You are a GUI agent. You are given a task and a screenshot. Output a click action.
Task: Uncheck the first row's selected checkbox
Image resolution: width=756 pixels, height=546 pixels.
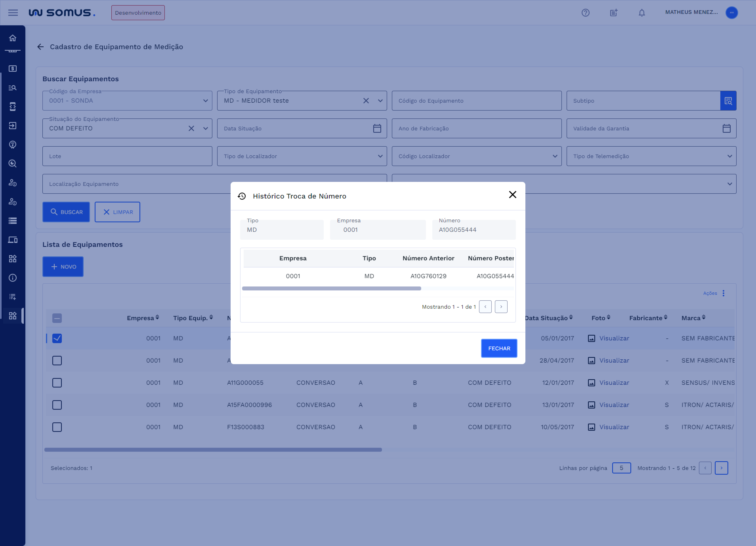57,338
